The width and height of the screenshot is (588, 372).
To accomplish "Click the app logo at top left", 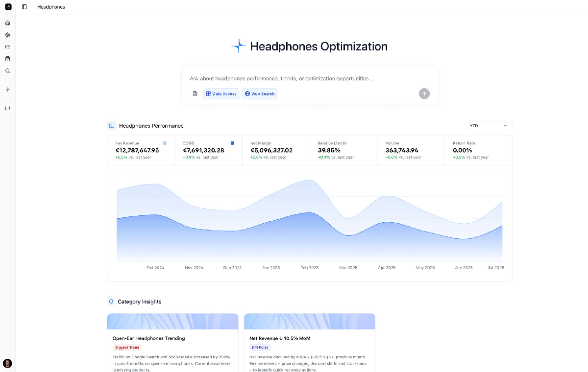I will (8, 7).
